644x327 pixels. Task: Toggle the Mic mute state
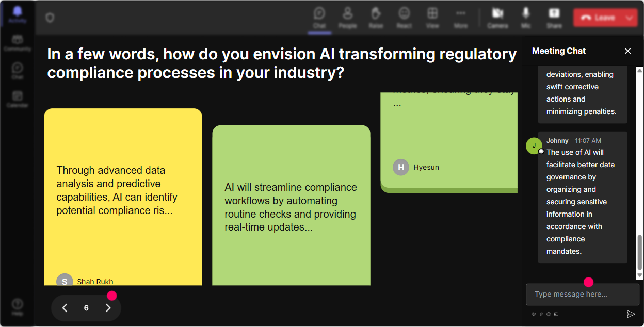coord(526,18)
